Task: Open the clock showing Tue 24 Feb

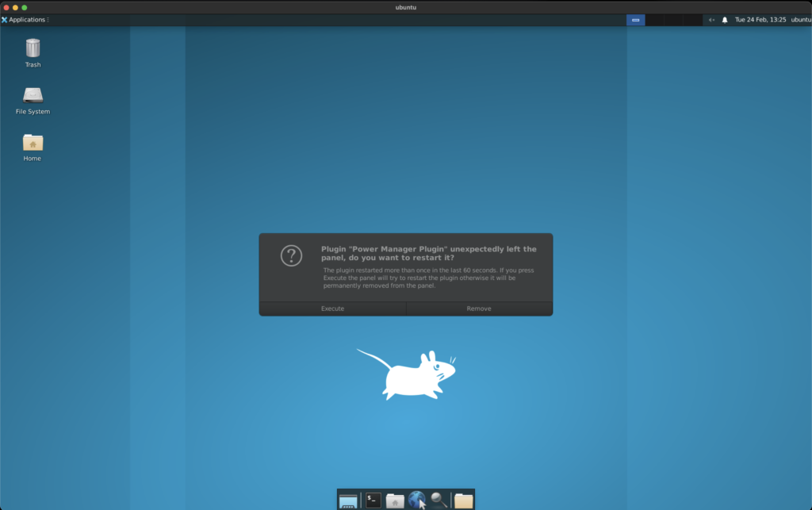Action: click(760, 20)
